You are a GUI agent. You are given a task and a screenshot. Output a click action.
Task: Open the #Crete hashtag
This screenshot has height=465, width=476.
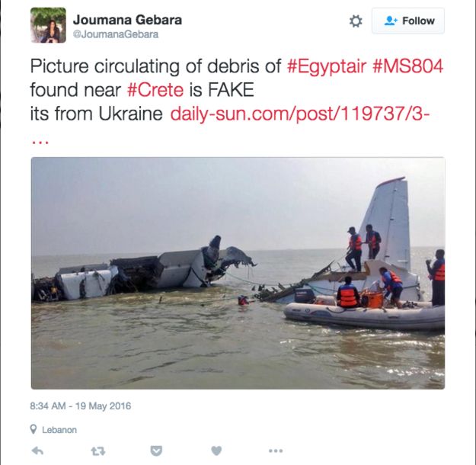155,90
